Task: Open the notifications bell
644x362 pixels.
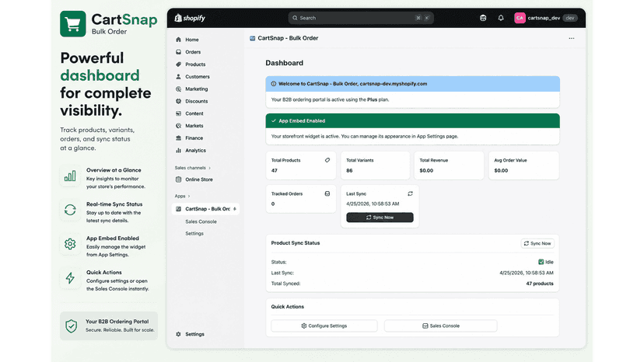Action: click(x=501, y=18)
